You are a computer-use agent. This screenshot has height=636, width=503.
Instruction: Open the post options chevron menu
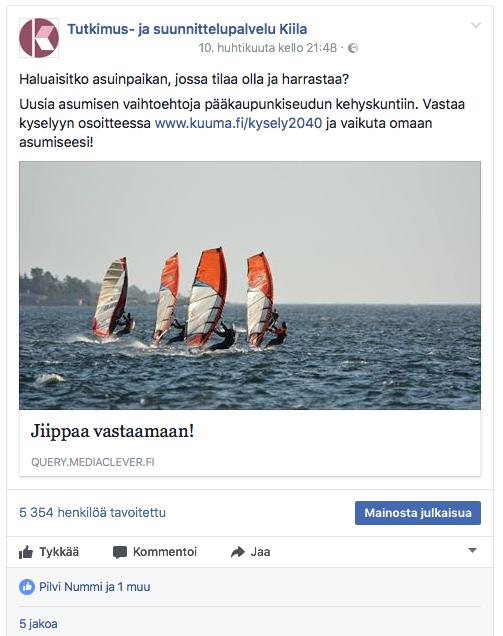[x=475, y=25]
